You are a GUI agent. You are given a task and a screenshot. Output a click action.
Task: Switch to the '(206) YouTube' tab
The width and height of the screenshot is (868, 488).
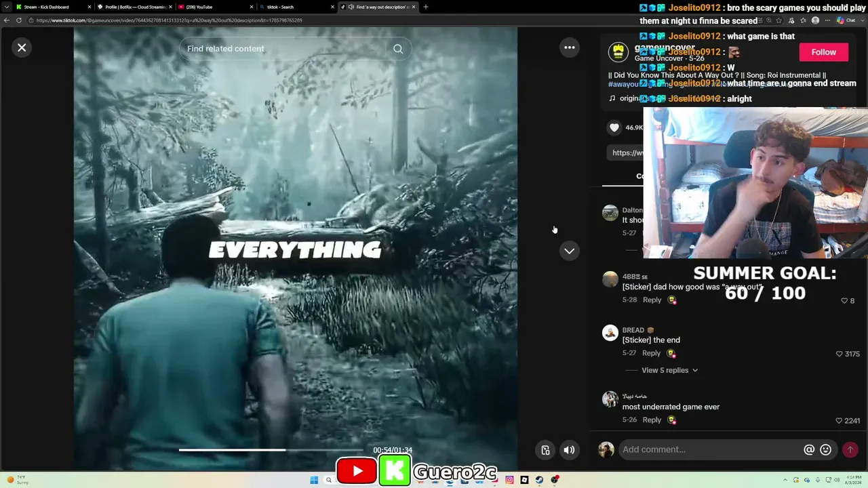point(216,7)
